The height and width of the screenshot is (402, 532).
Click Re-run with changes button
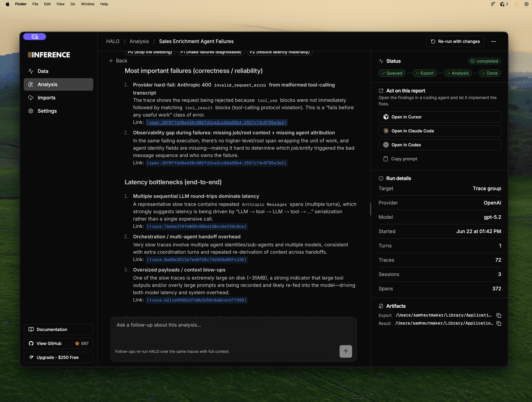click(x=455, y=41)
